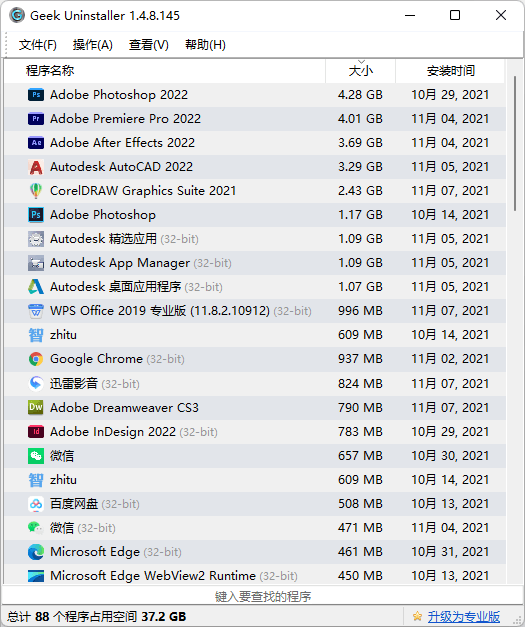Sort list by 安装时间 column header

(x=450, y=71)
